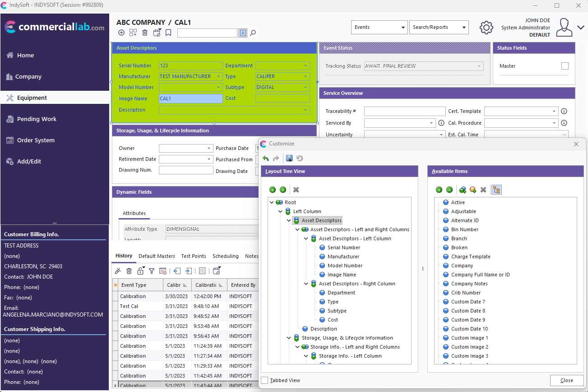Click the save icon in the Customize dialog

click(289, 158)
